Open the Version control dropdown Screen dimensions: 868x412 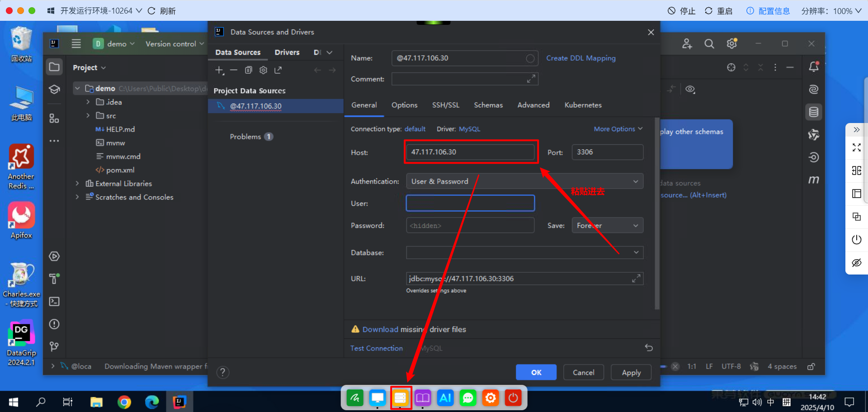[175, 44]
